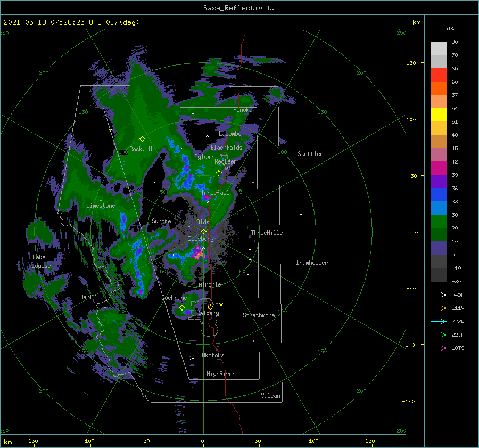Select the indigo 10-0 dBZ color swatch
The image size is (479, 448).
coord(439,248)
